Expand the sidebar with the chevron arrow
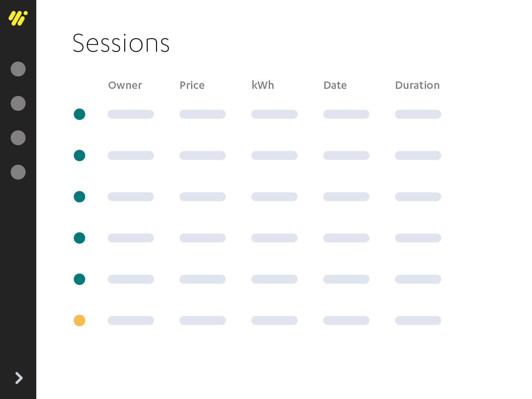 [18, 378]
